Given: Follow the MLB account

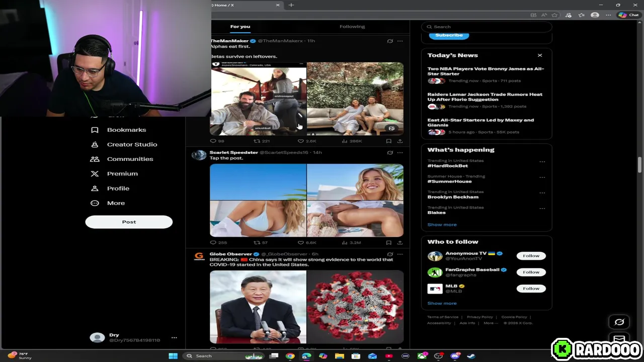Looking at the screenshot, I should (x=531, y=289).
